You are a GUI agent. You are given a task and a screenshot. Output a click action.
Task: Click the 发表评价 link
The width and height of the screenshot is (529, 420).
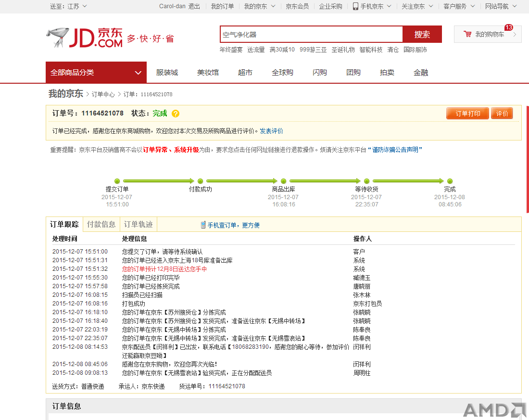[271, 131]
